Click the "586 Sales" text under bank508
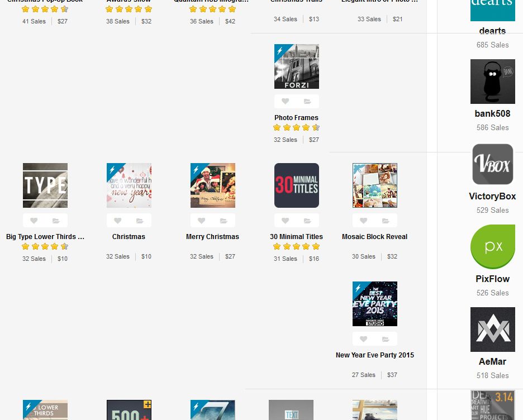The width and height of the screenshot is (523, 420). [492, 128]
